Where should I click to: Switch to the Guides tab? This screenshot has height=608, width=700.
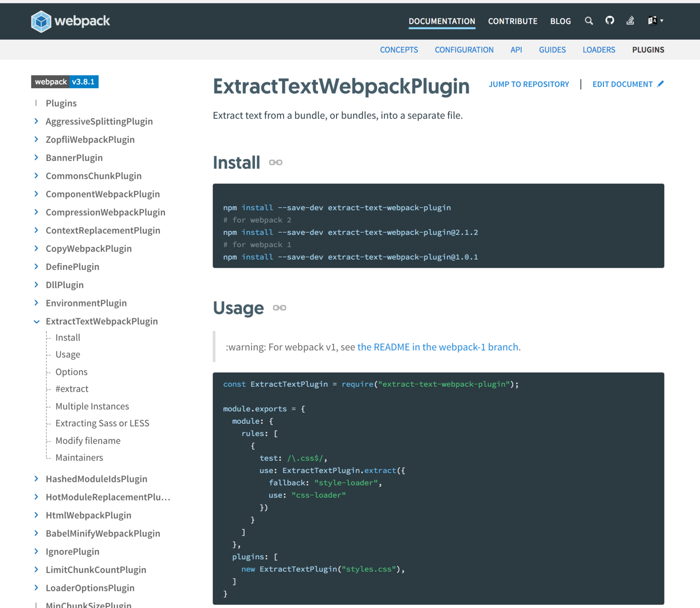coord(552,50)
